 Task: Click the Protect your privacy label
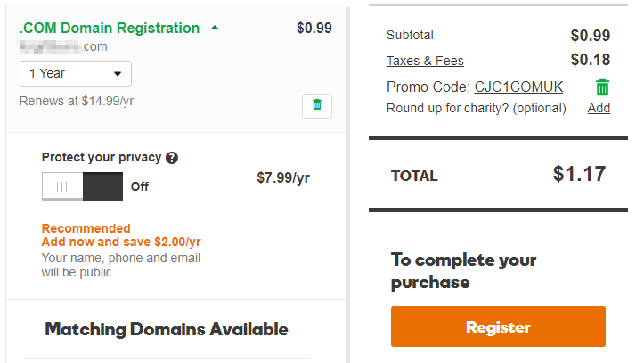click(x=102, y=157)
